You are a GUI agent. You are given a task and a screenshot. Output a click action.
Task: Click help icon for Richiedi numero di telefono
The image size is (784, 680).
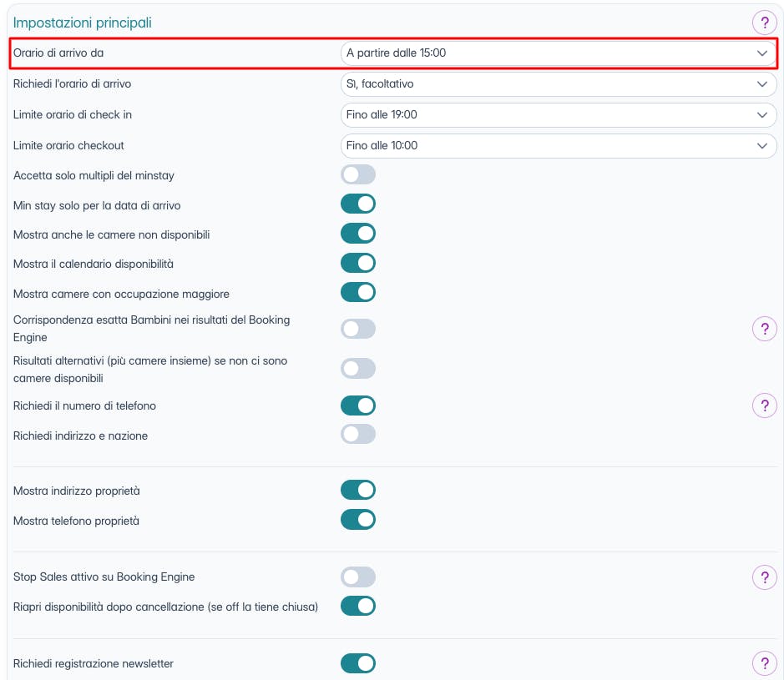[764, 405]
